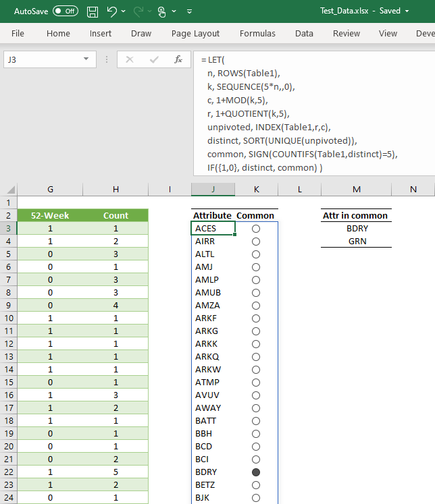
Task: Click the Touch/Mouse Mode hand icon
Action: pyautogui.click(x=161, y=11)
